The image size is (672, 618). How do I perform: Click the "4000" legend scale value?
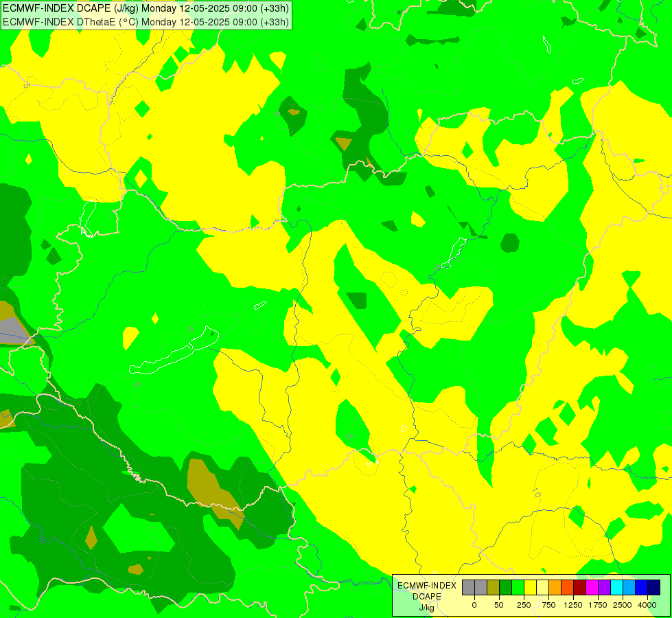pos(647,605)
